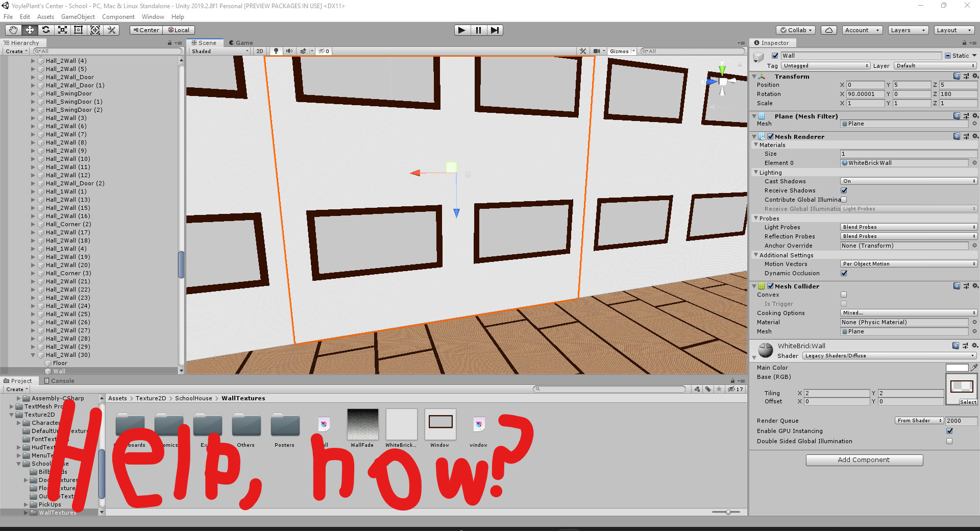Open the Mesh Renderer settings gear icon
The height and width of the screenshot is (531, 980).
click(x=975, y=136)
